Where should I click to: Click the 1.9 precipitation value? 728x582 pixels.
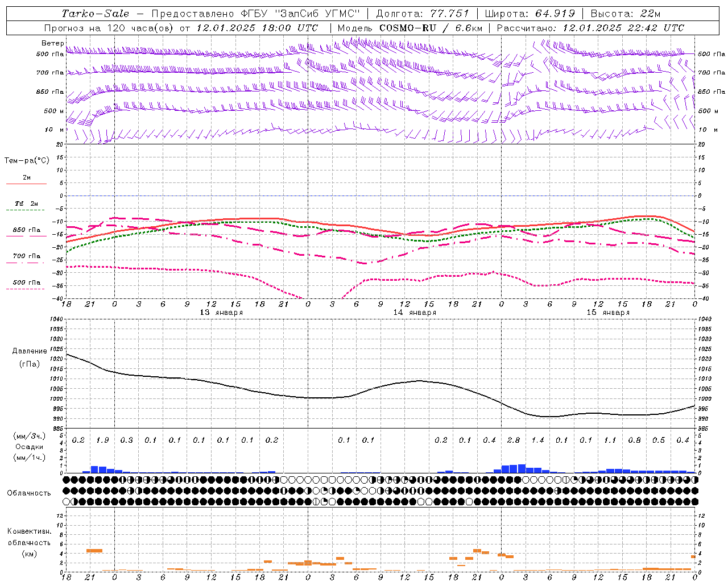[x=102, y=440]
